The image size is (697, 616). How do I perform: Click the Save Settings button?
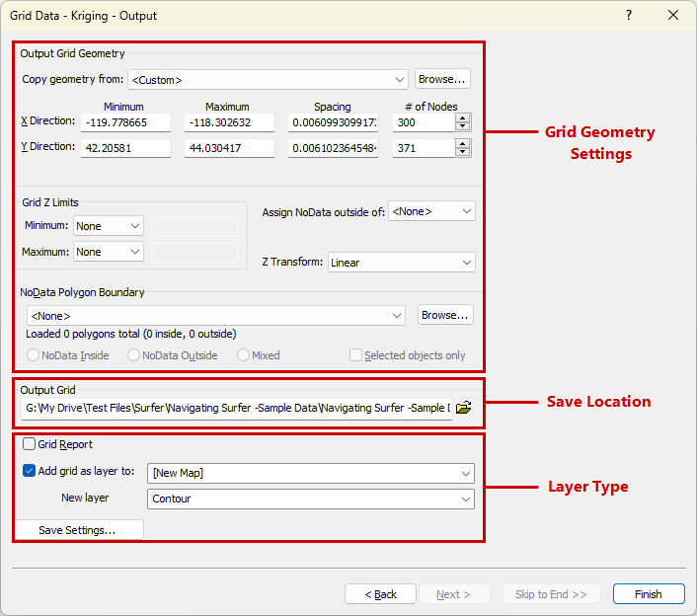pyautogui.click(x=77, y=530)
